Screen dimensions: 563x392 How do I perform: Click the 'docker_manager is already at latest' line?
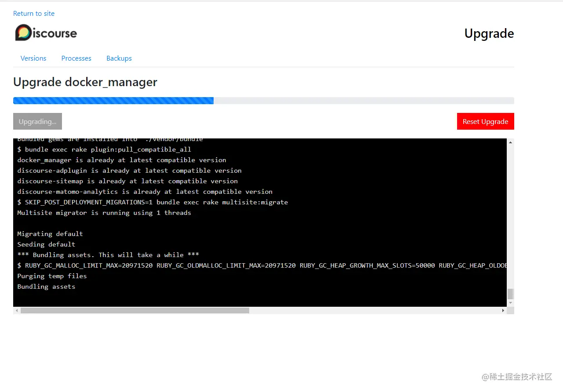pyautogui.click(x=122, y=160)
